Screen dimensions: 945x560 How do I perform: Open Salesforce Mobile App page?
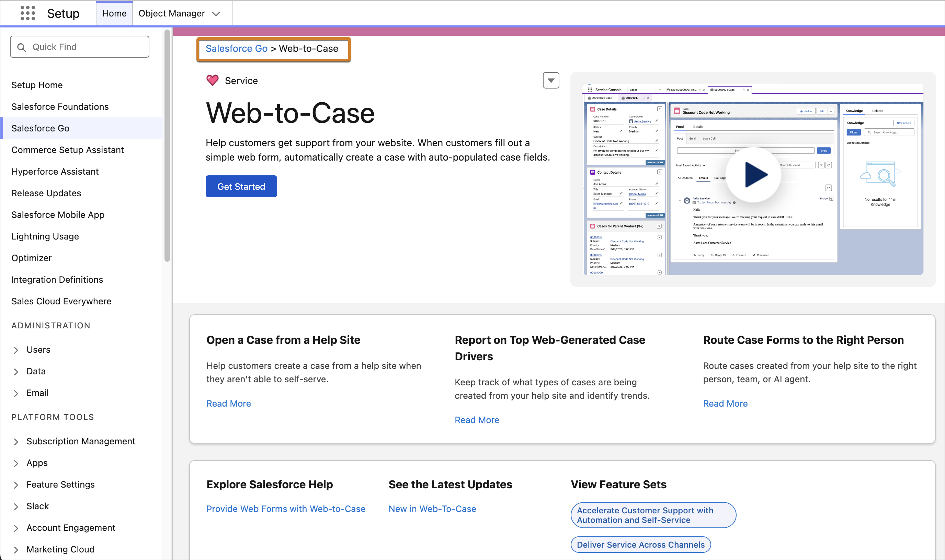coord(58,215)
